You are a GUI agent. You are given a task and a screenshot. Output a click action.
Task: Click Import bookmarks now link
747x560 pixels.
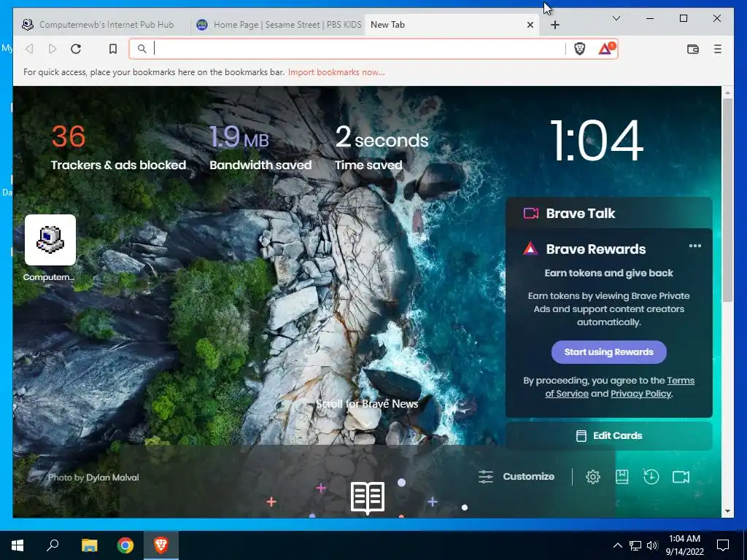[x=336, y=72]
